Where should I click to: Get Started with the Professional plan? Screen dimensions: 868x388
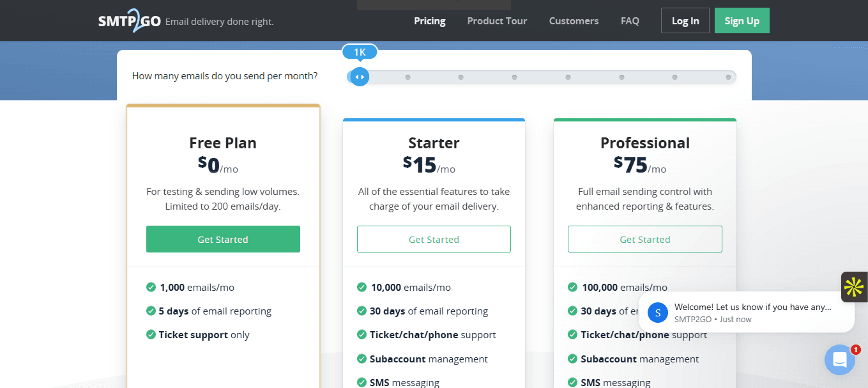tap(644, 239)
